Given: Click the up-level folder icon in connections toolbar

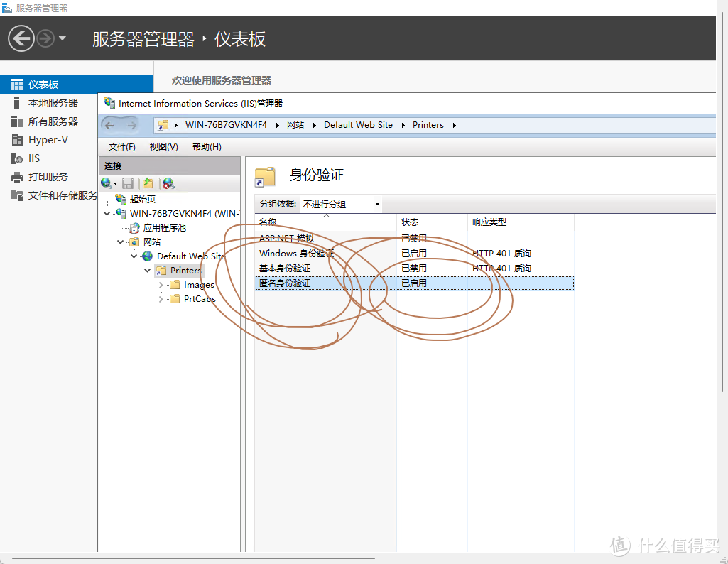Looking at the screenshot, I should [147, 183].
